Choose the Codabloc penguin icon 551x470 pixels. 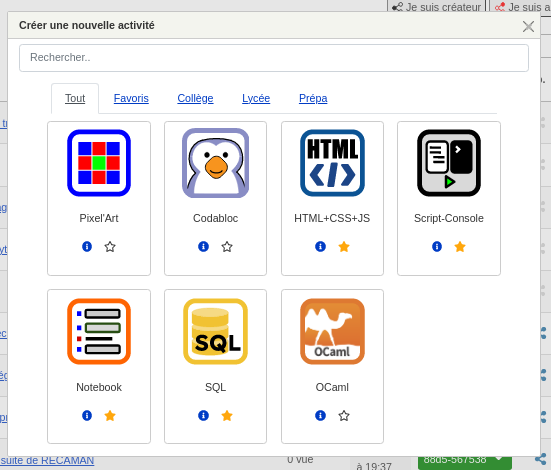point(215,163)
